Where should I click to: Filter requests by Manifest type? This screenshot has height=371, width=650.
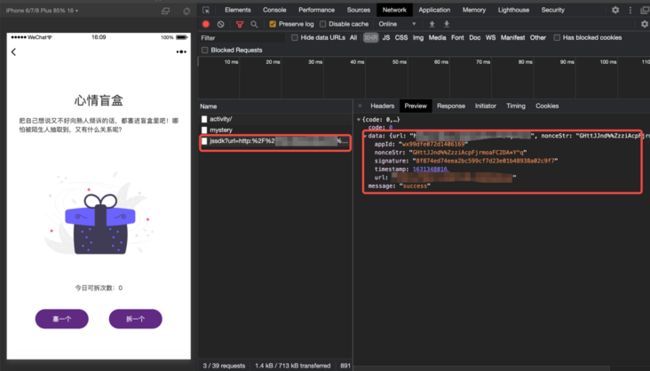point(513,38)
